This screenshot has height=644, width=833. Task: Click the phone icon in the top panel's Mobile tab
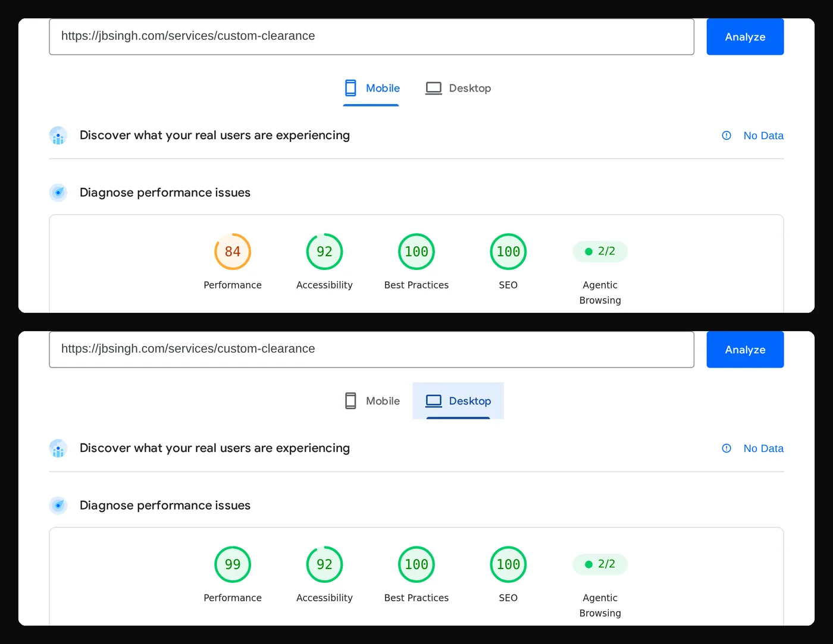[x=351, y=88]
